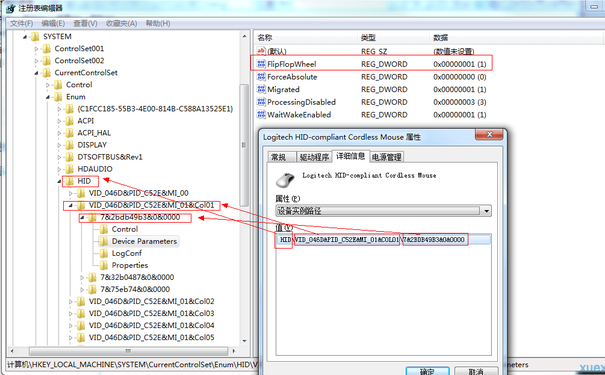Select the VID_046D&PID_C52E&MI_01&Col04 key
Image resolution: width=605 pixels, height=375 pixels.
pos(151,325)
